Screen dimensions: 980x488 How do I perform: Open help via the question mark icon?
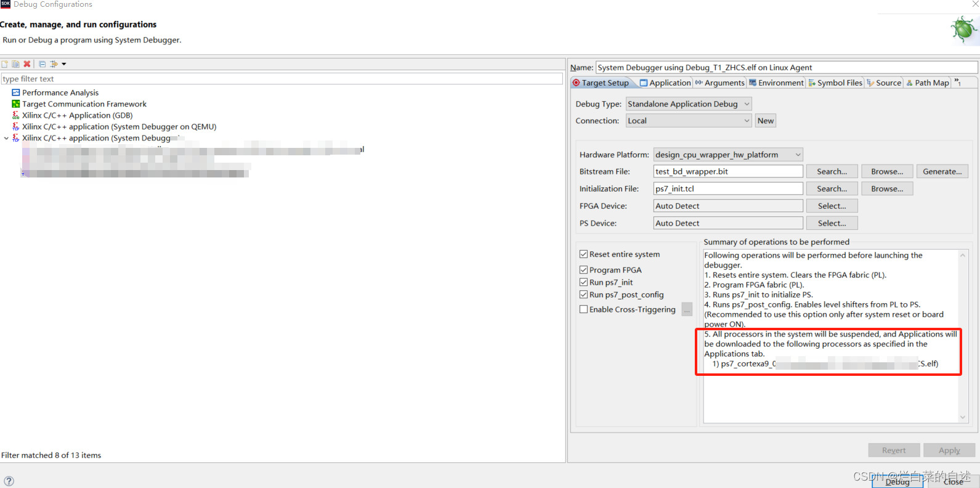pyautogui.click(x=9, y=481)
